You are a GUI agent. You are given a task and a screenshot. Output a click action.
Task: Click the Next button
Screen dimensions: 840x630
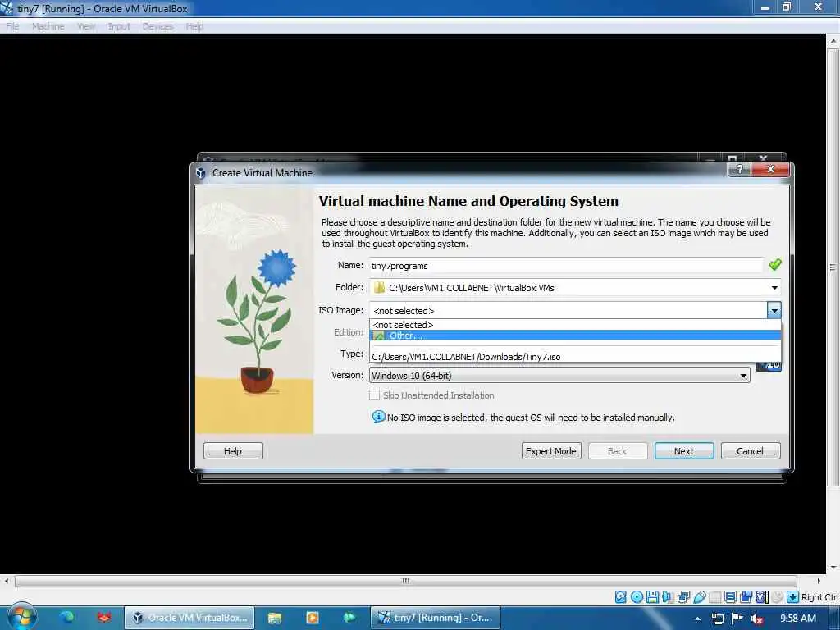coord(684,451)
